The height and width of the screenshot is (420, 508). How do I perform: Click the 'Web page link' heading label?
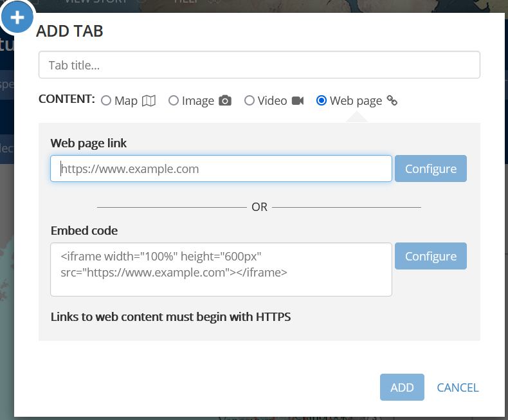tap(89, 143)
